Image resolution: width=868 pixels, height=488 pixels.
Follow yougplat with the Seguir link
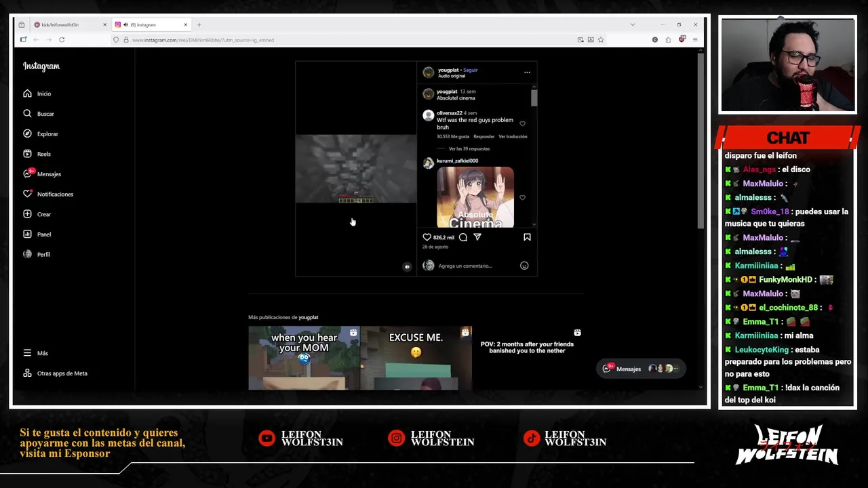[x=471, y=70]
